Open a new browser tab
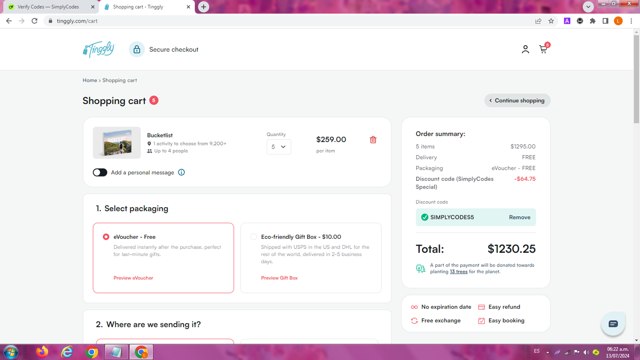The image size is (640, 360). point(203,7)
